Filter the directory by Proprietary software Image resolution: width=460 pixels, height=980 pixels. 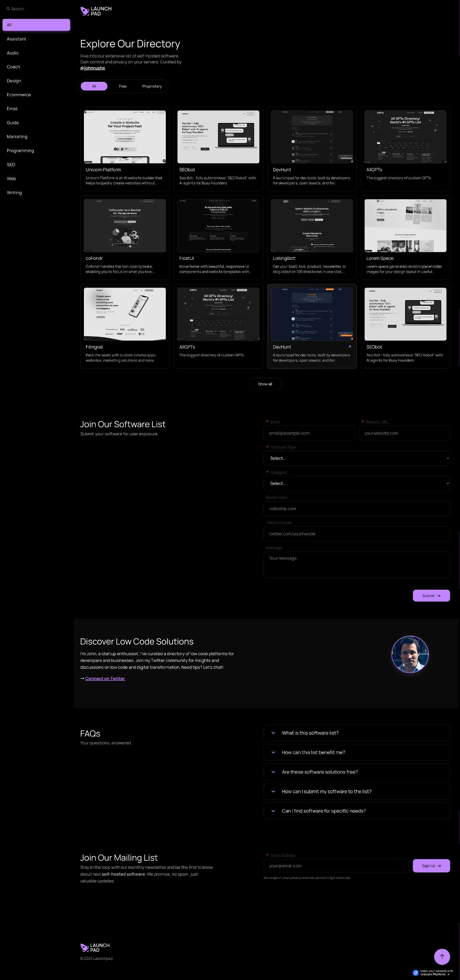pos(152,86)
